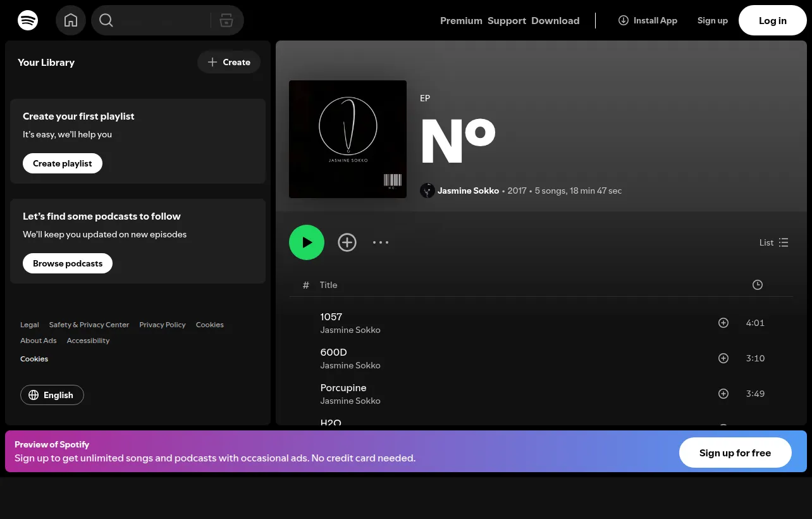812x519 pixels.
Task: Click the 3:49 duration of Porcupine
Action: click(755, 394)
